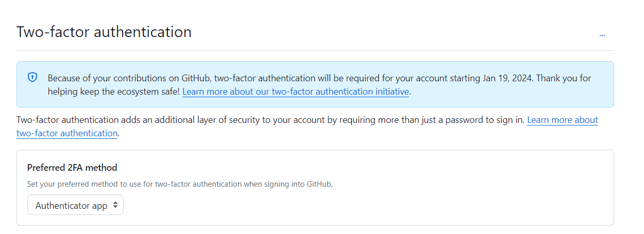Click the 'Two-factor authentication' page heading
This screenshot has height=234, width=644.
(104, 32)
